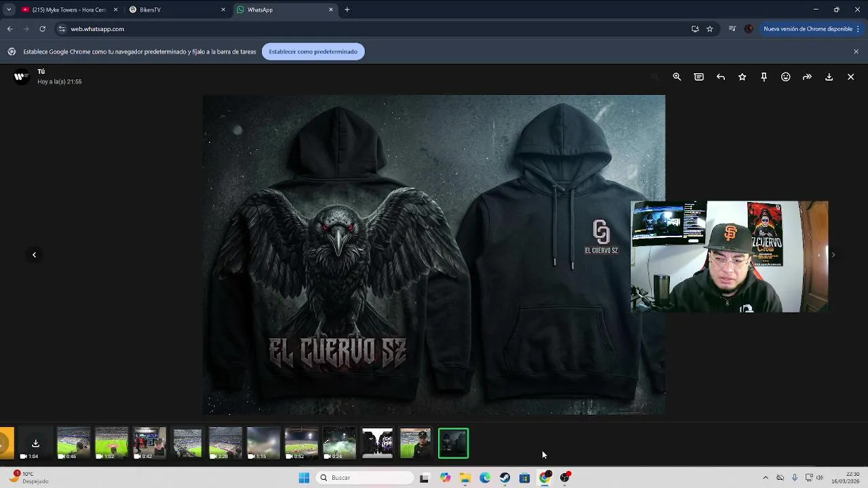Viewport: 868px width, 488px height.
Task: Star this image in WhatsApp viewer
Action: point(742,77)
